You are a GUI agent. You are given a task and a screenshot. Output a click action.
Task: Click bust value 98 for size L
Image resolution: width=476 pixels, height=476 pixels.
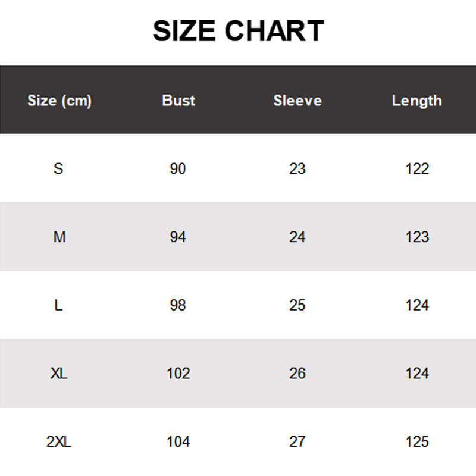pos(178,305)
